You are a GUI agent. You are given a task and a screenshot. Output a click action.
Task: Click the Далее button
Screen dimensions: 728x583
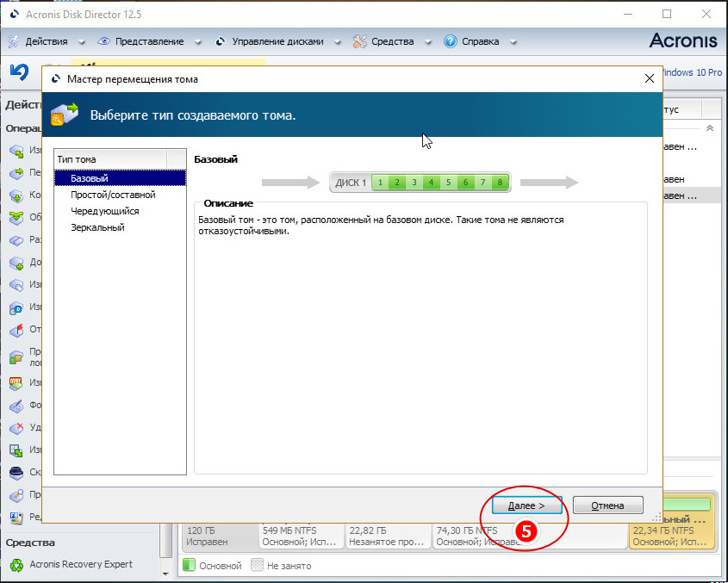tap(526, 505)
